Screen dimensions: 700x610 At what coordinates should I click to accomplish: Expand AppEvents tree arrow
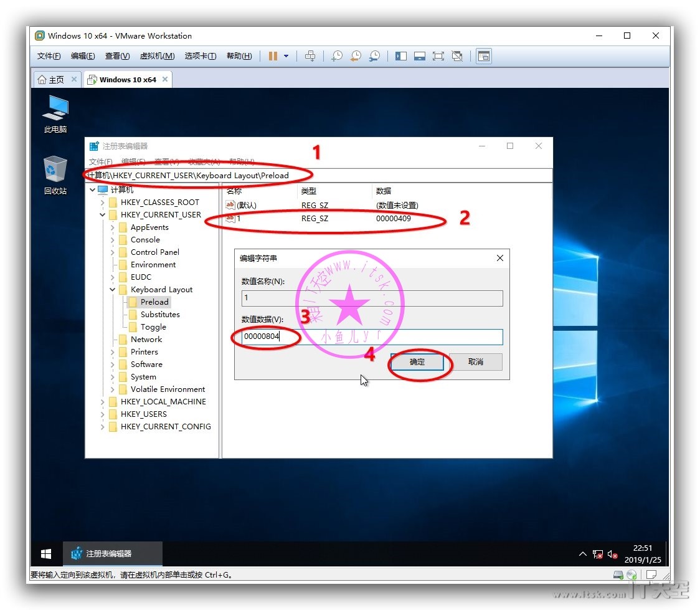112,227
